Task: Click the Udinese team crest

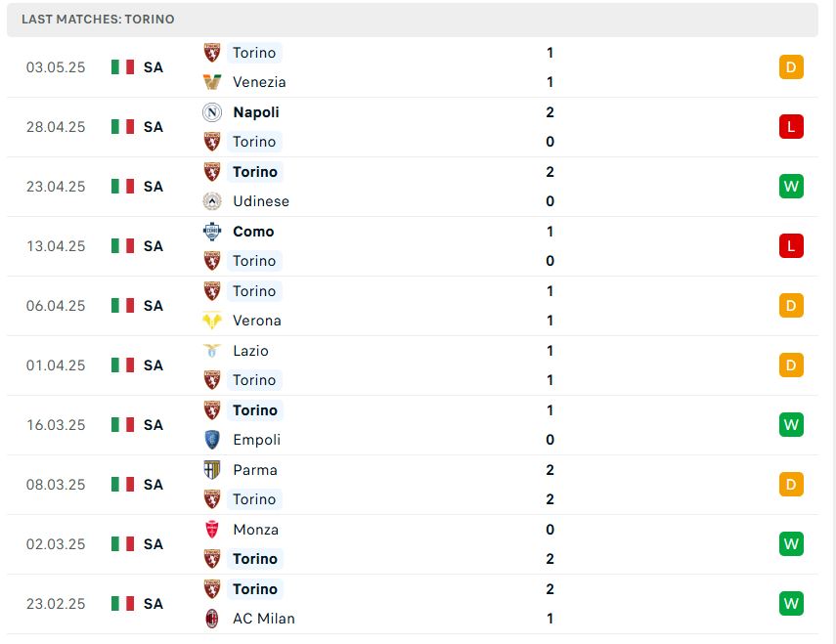Action: point(211,201)
